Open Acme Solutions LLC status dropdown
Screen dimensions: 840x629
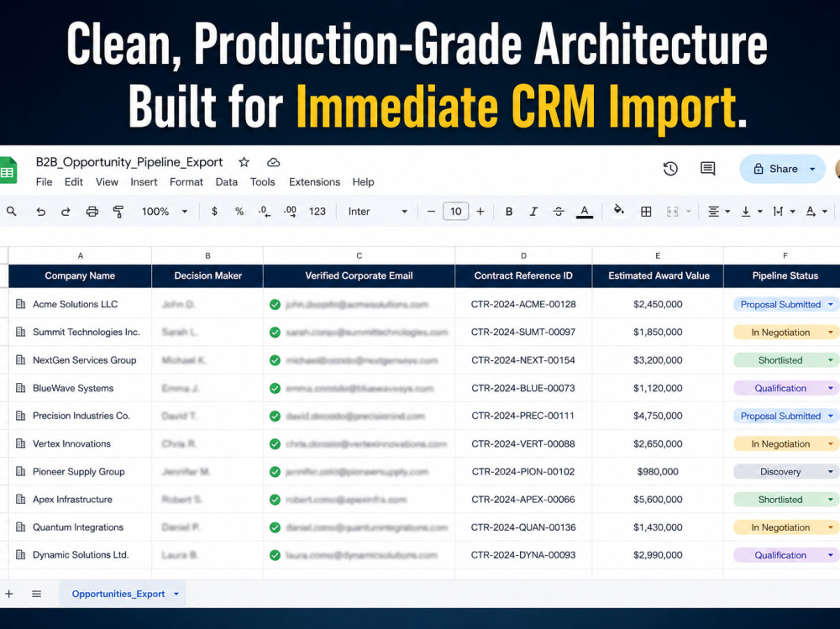coord(831,304)
